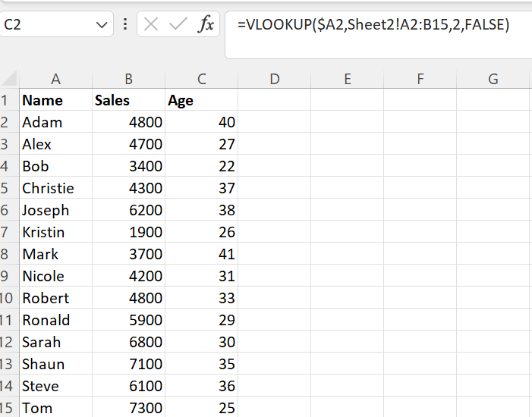Select the cell containing Steve
532x417 pixels.
point(55,385)
